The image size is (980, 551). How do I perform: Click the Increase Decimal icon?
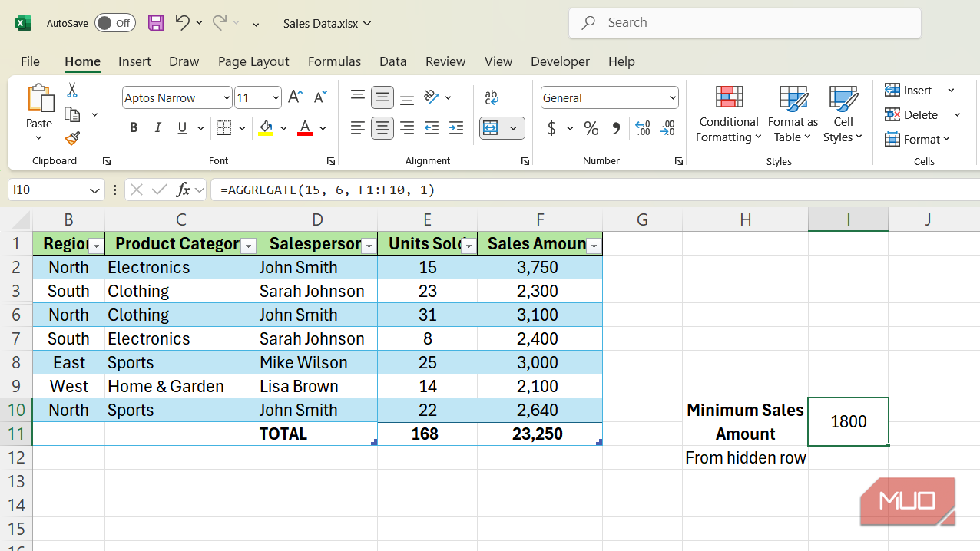[x=643, y=128]
